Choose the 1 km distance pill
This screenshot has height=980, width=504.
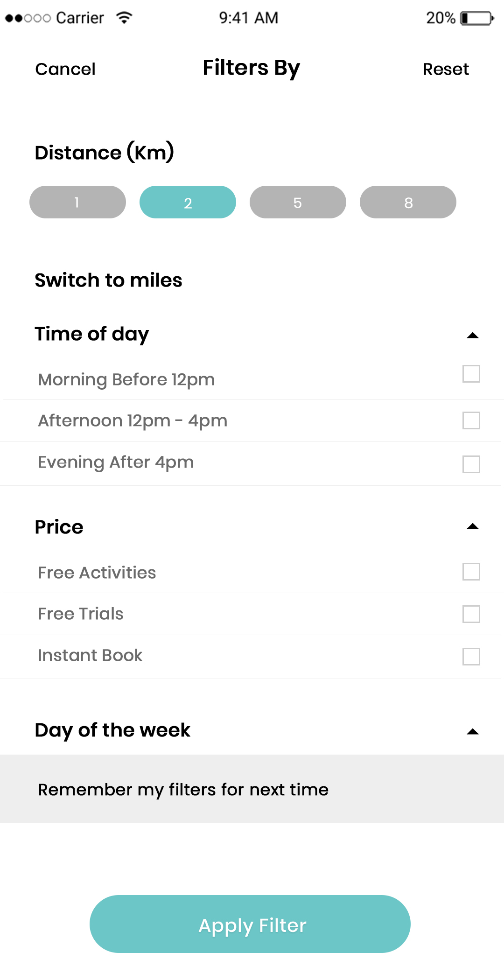(77, 202)
